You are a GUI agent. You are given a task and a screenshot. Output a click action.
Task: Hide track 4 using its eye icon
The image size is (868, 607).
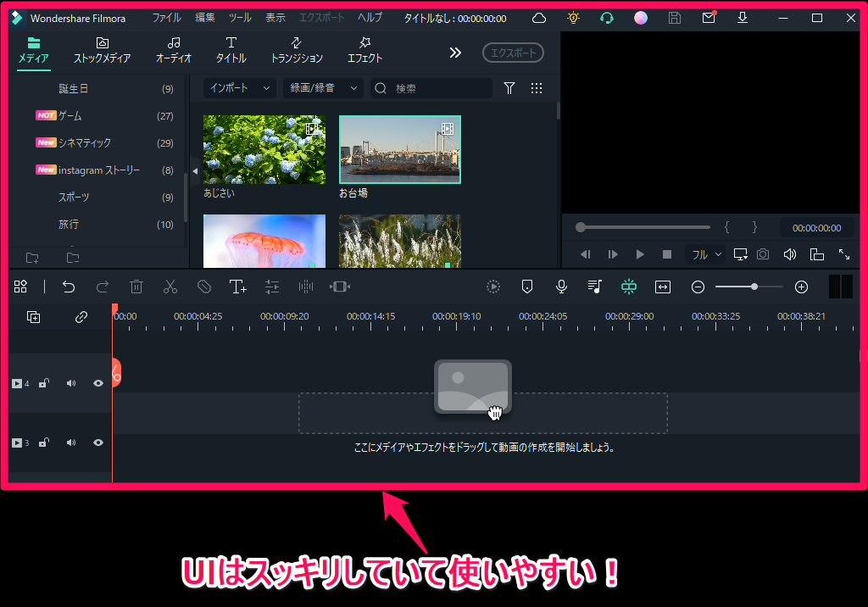(x=97, y=382)
